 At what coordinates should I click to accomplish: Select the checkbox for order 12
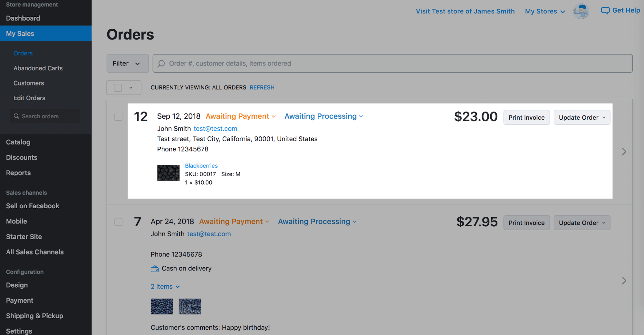(x=119, y=116)
